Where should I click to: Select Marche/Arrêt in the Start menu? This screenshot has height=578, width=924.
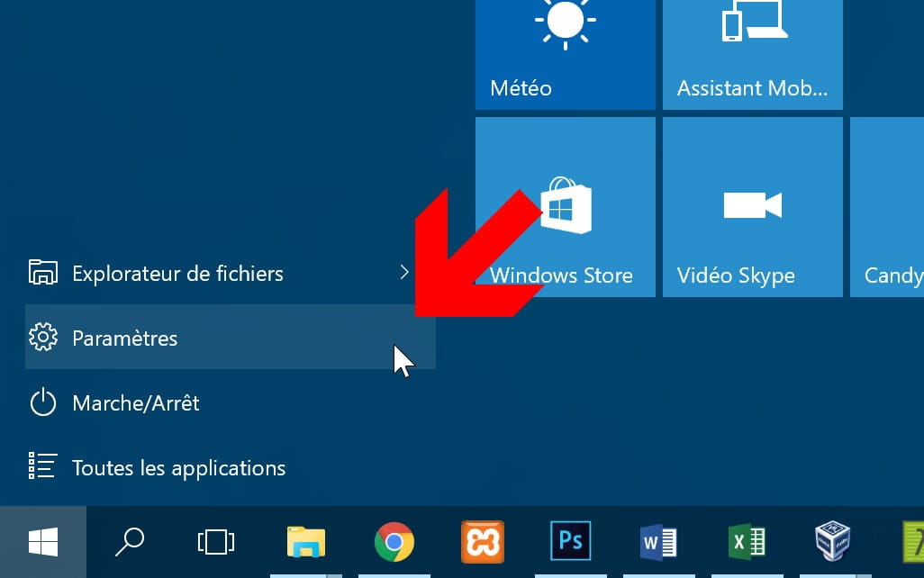[231, 402]
